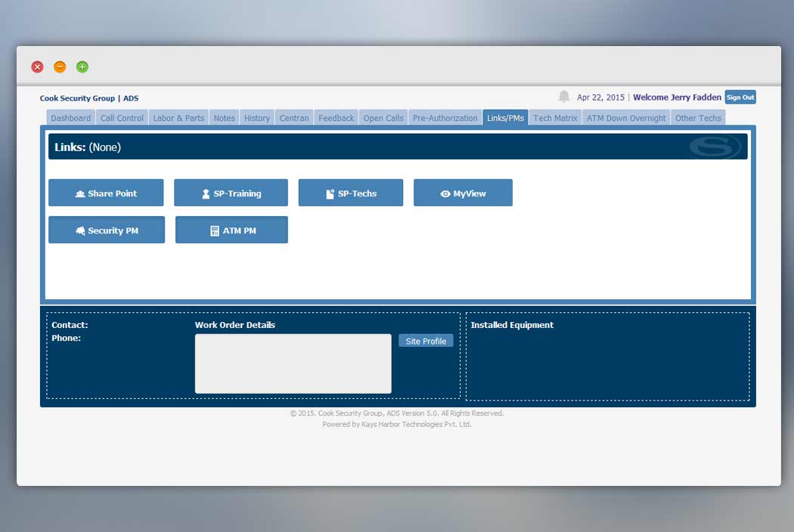Viewport: 794px width, 532px height.
Task: Click the Contact: label
Action: [70, 325]
